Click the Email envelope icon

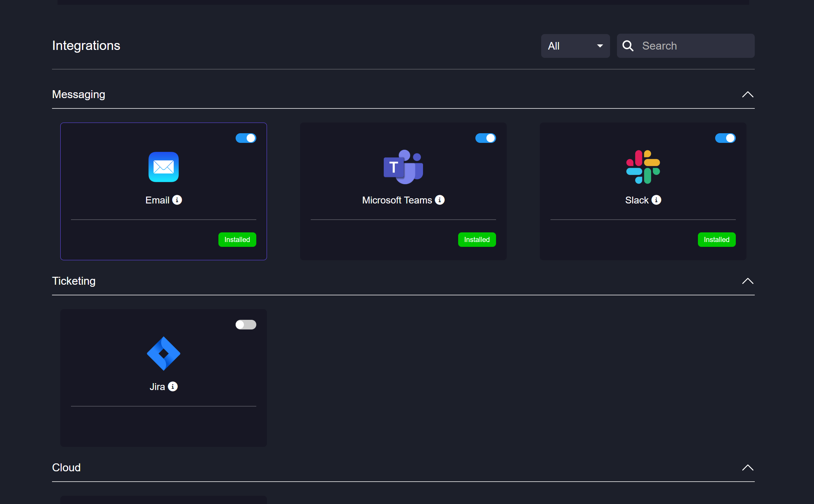pyautogui.click(x=163, y=167)
